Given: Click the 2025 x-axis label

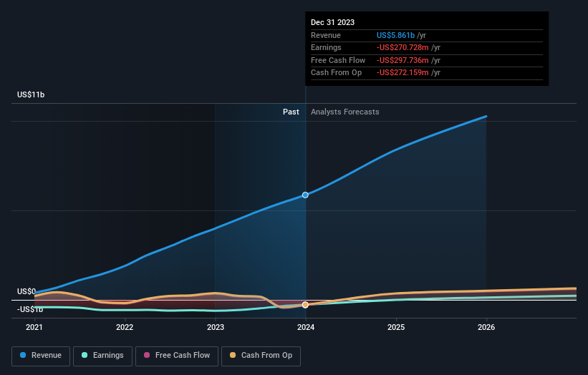Looking at the screenshot, I should [x=396, y=328].
